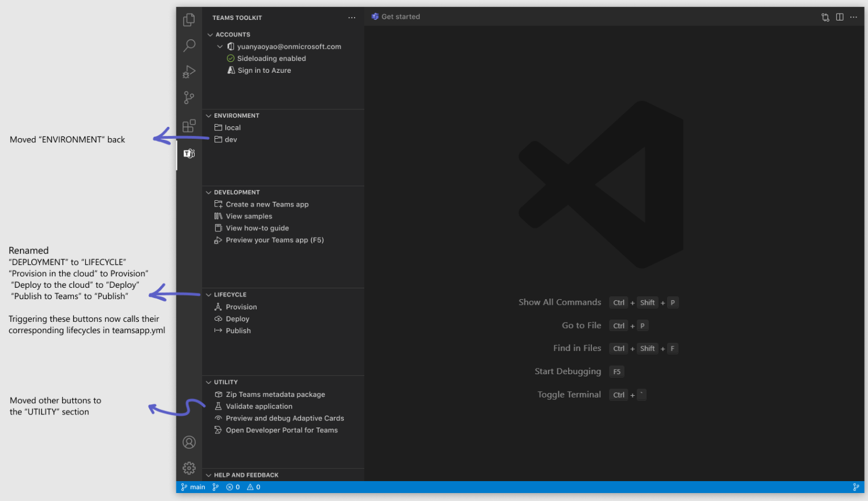Click the folder icon next to local

click(218, 127)
